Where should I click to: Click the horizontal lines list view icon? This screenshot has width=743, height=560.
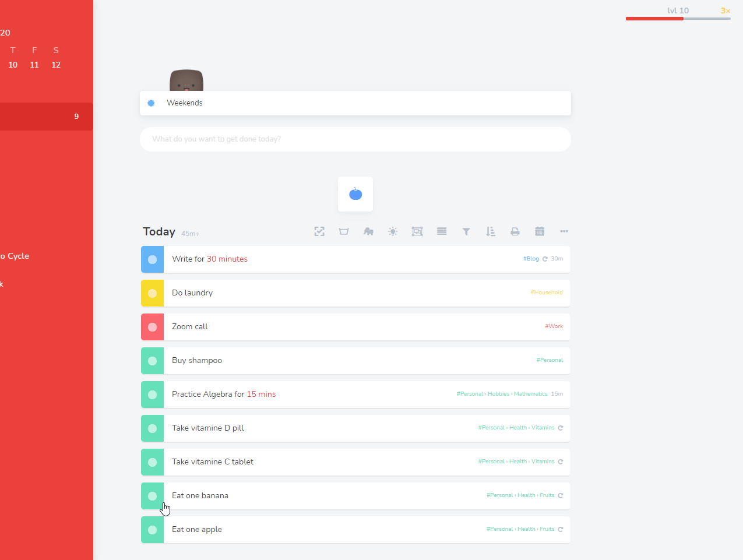[x=442, y=231]
